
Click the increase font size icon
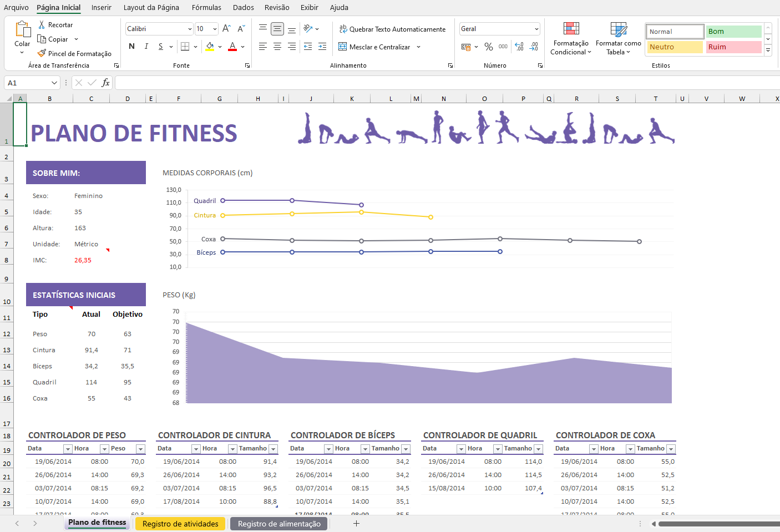tap(226, 29)
